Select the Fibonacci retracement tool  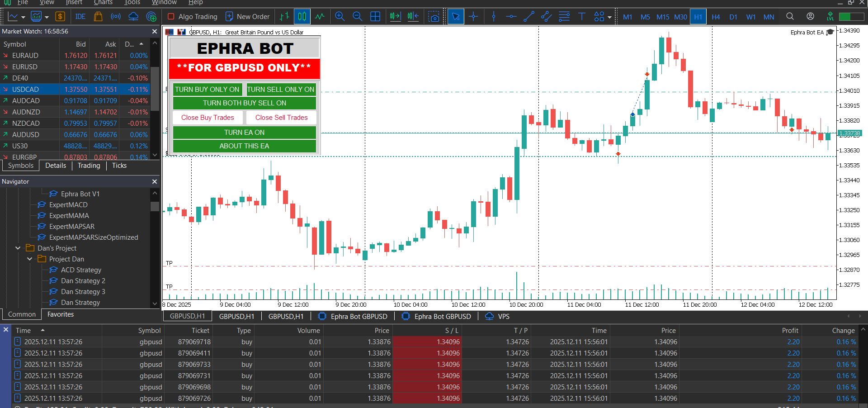tap(564, 17)
